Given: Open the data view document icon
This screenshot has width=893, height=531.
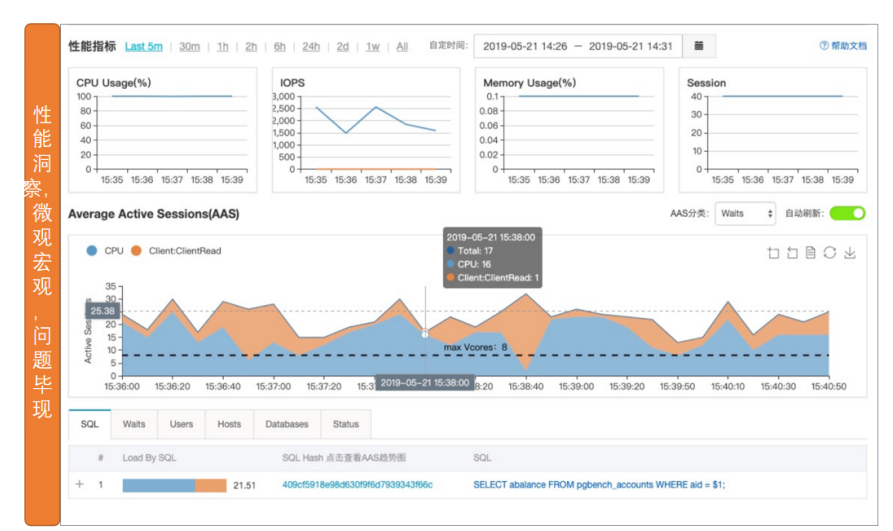Looking at the screenshot, I should click(810, 252).
